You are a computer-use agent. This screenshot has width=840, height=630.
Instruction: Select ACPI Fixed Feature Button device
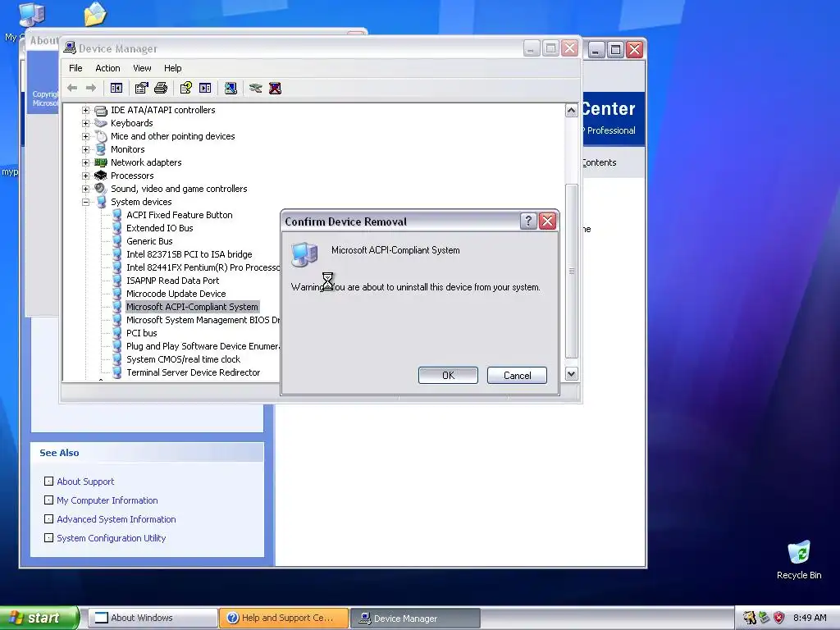coord(180,215)
